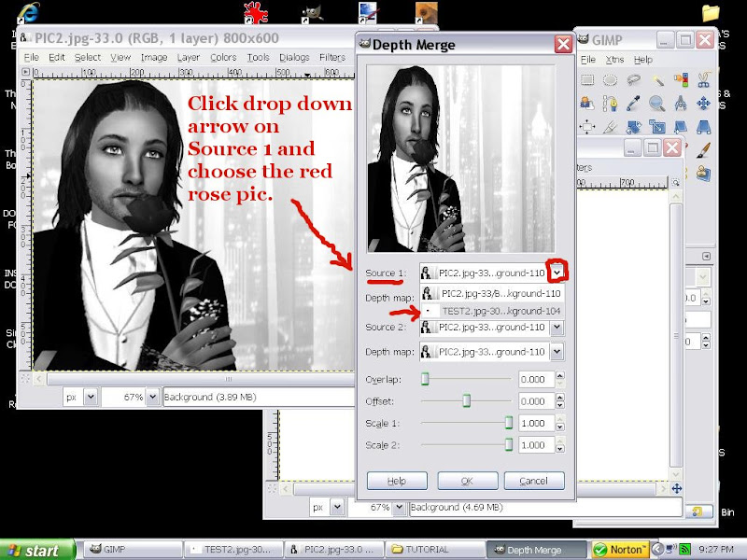Choose TEST2.jpg-30 entry in dropdown list

(492, 311)
